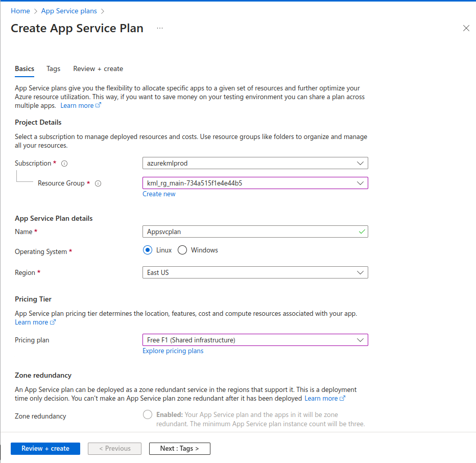Select the Linux operating system radio button
The image size is (476, 463).
click(148, 250)
